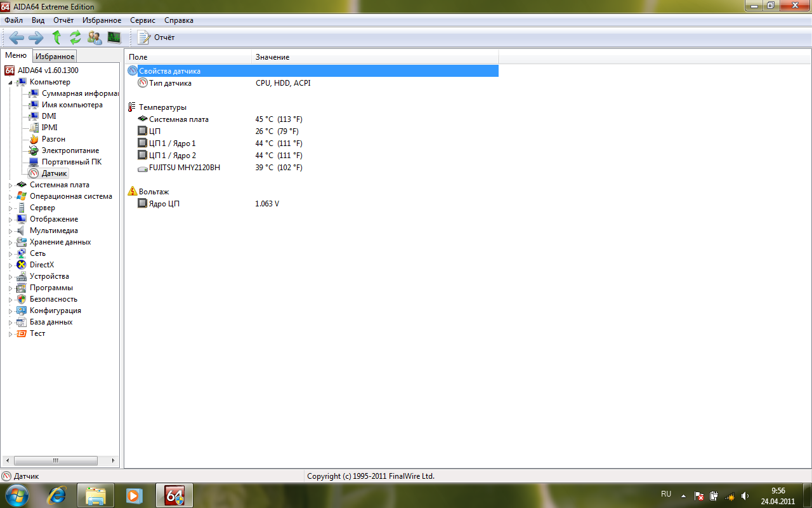Open the Windows Start menu
Image resolution: width=812 pixels, height=508 pixels.
17,495
